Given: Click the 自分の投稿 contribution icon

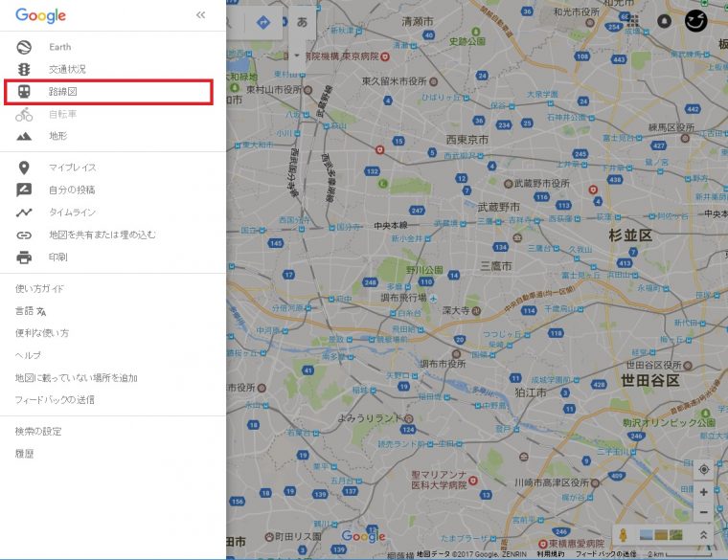Looking at the screenshot, I should (x=24, y=190).
